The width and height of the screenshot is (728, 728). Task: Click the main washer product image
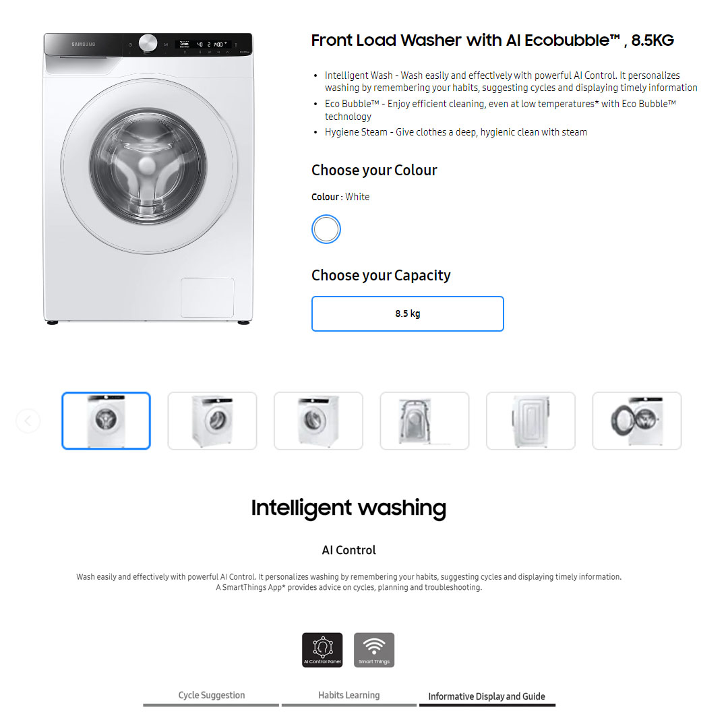(x=148, y=178)
